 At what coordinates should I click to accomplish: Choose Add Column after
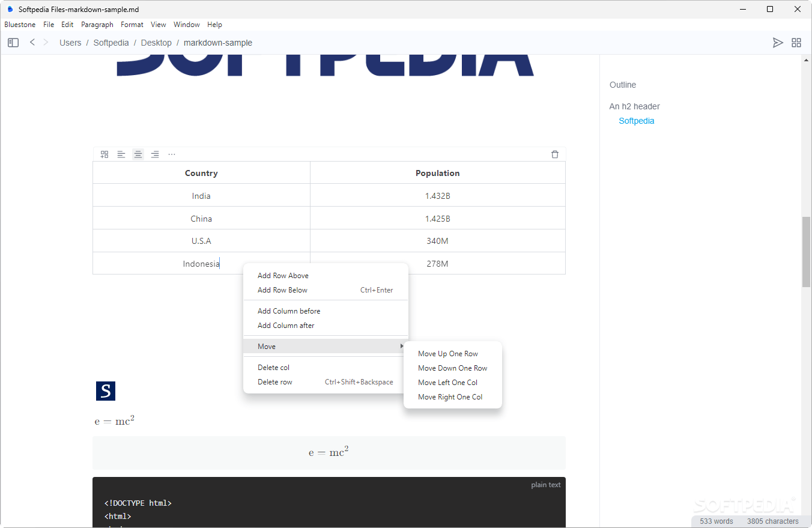(x=326, y=326)
